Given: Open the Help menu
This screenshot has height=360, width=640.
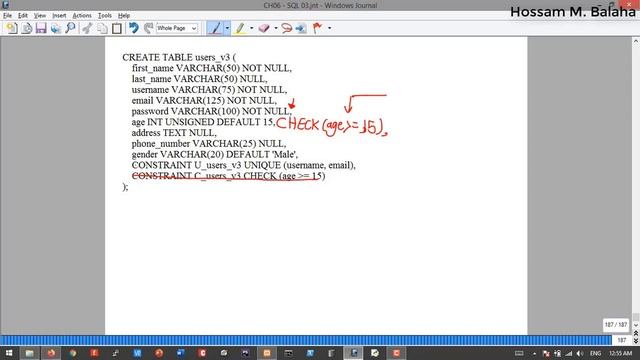Looking at the screenshot, I should click(x=124, y=16).
